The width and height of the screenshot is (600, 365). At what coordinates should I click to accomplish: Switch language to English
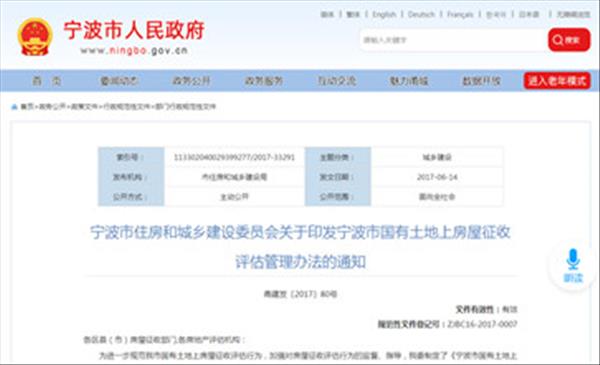(384, 15)
